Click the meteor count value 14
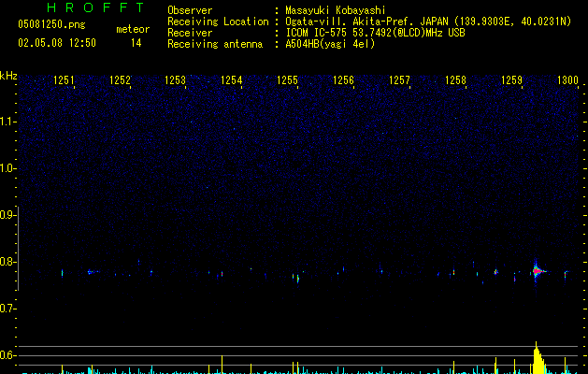The image size is (588, 374). pos(136,43)
